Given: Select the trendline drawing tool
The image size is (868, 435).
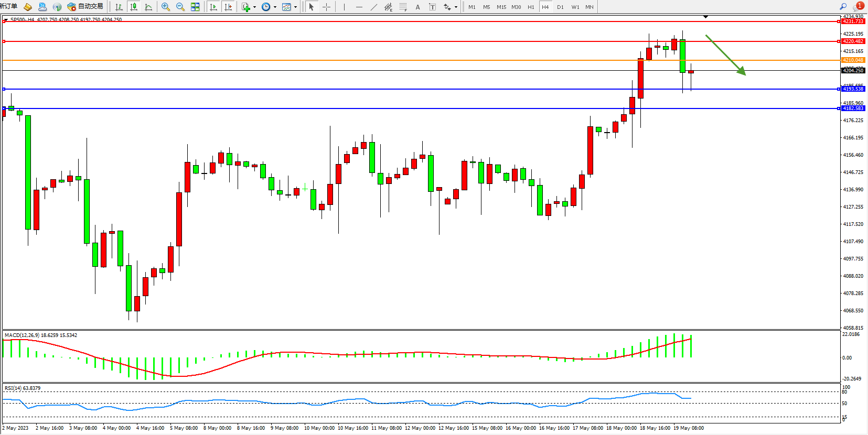Looking at the screenshot, I should [x=373, y=7].
